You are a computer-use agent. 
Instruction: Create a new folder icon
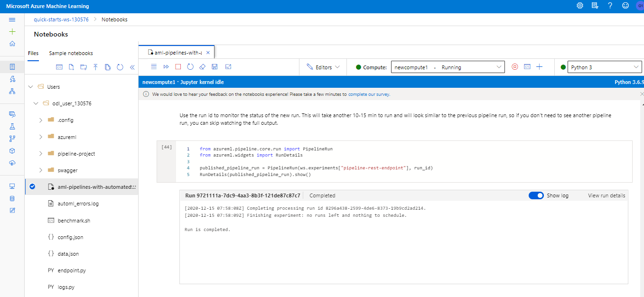point(84,67)
